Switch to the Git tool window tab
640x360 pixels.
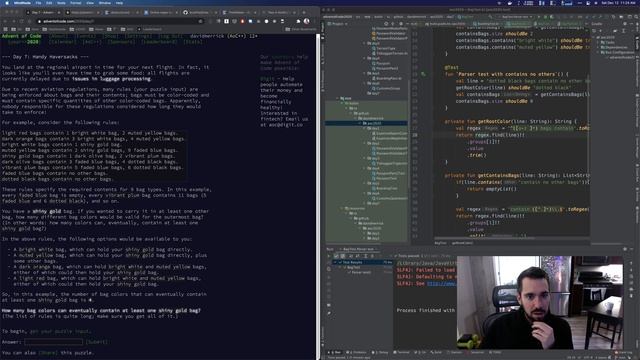point(420,352)
